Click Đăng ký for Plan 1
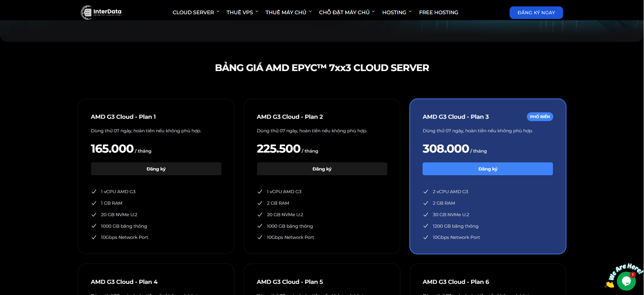The width and height of the screenshot is (644, 295). coord(156,169)
